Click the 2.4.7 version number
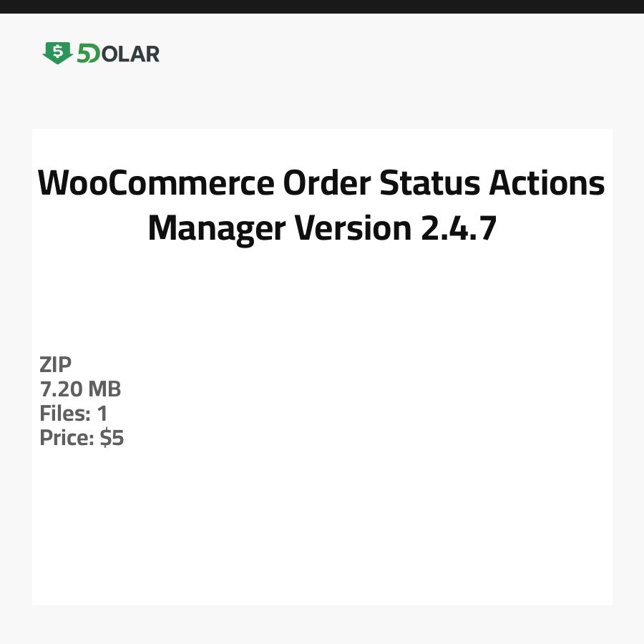 pos(454,228)
